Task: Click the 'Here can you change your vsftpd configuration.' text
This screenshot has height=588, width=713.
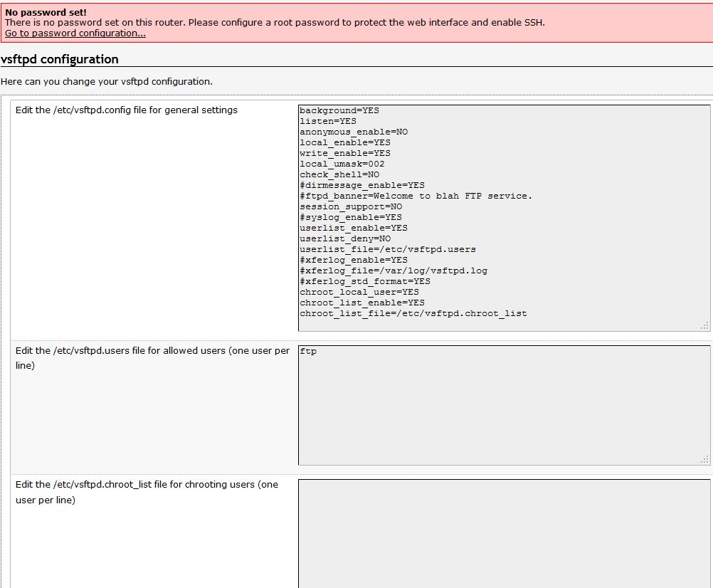Action: tap(107, 81)
